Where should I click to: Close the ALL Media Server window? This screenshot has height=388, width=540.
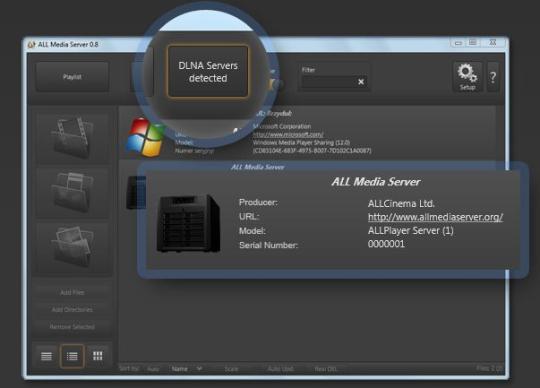[493, 43]
